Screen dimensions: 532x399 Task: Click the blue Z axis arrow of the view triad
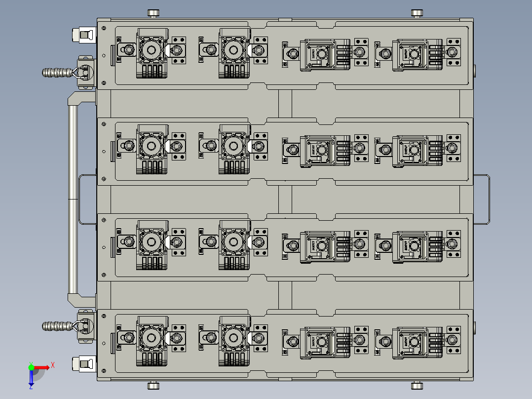31,378
